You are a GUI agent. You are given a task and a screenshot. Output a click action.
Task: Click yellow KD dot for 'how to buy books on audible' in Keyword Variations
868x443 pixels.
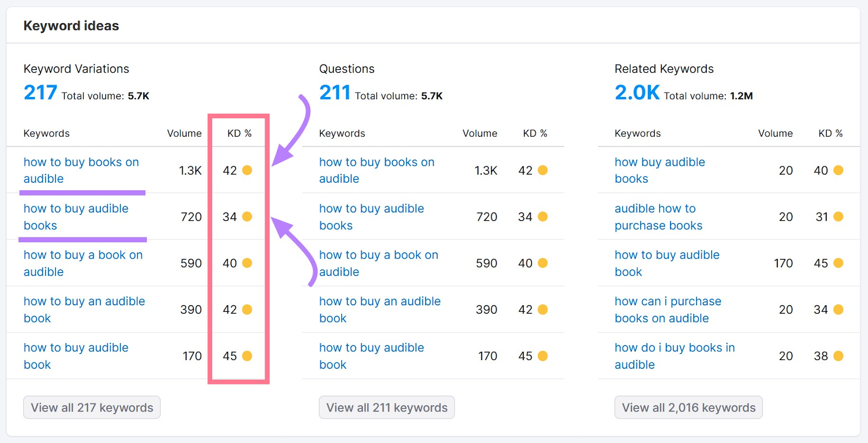[x=247, y=170]
